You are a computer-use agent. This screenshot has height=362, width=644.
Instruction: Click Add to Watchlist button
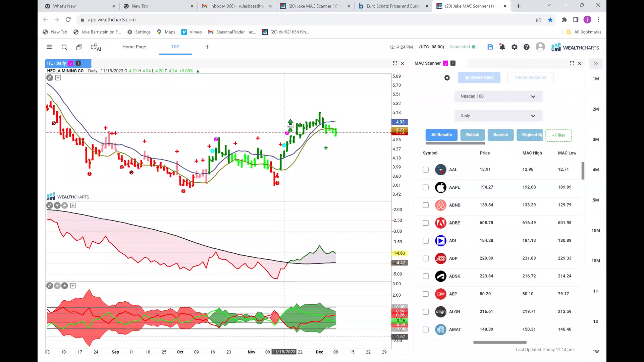click(530, 77)
